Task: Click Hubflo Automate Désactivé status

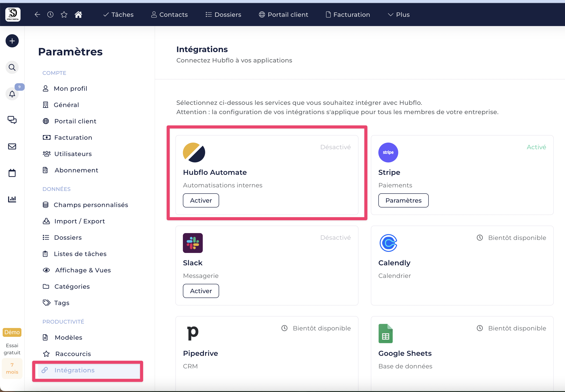Action: click(x=336, y=147)
